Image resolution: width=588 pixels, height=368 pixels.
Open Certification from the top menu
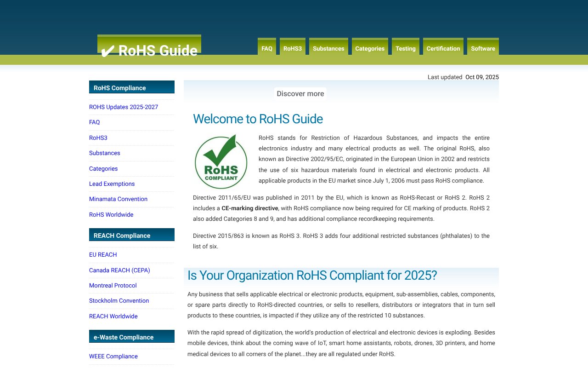tap(443, 48)
